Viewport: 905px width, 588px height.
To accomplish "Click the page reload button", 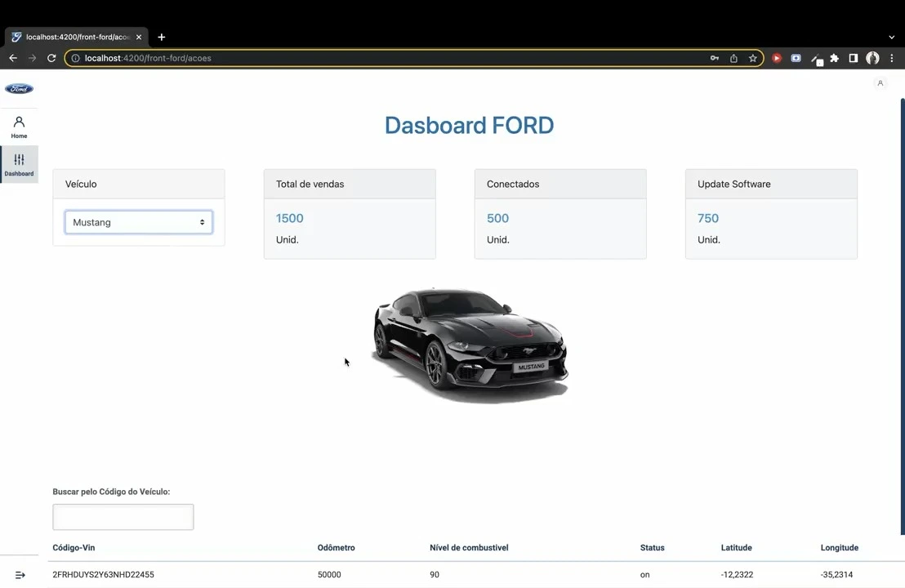I will click(x=51, y=58).
